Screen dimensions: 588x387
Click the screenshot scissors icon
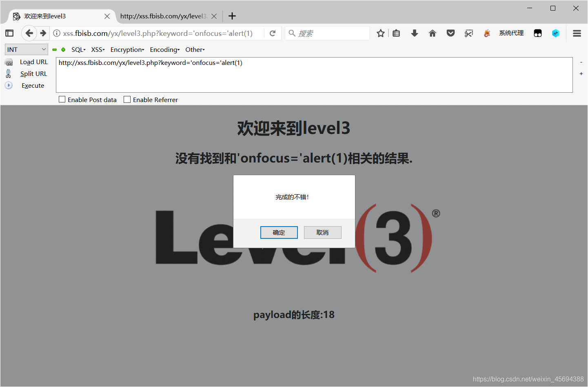click(x=469, y=33)
